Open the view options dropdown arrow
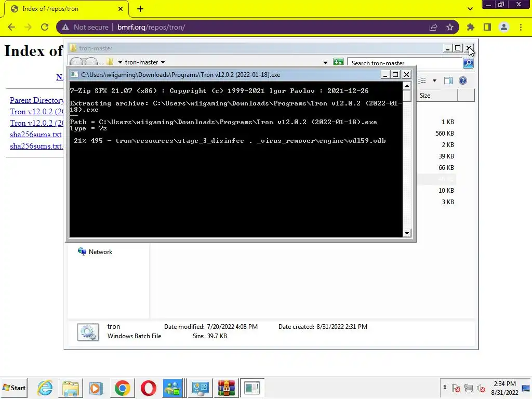This screenshot has width=532, height=399. [434, 81]
